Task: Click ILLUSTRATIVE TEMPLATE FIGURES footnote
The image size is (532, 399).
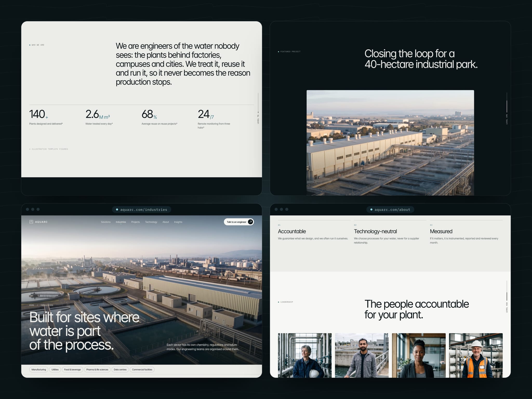Action: tap(49, 149)
